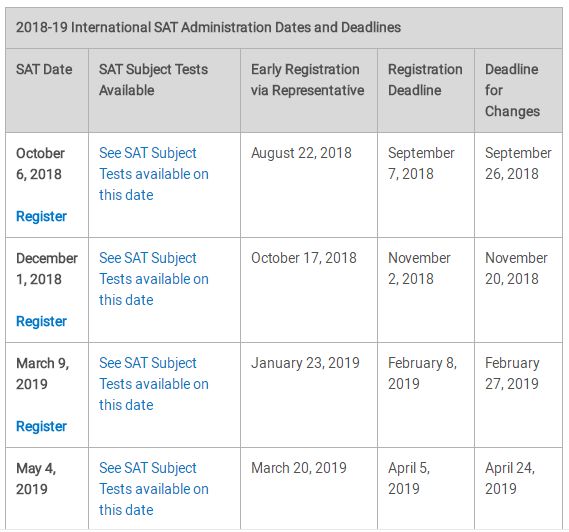Click the SAT Date column header

(x=44, y=69)
